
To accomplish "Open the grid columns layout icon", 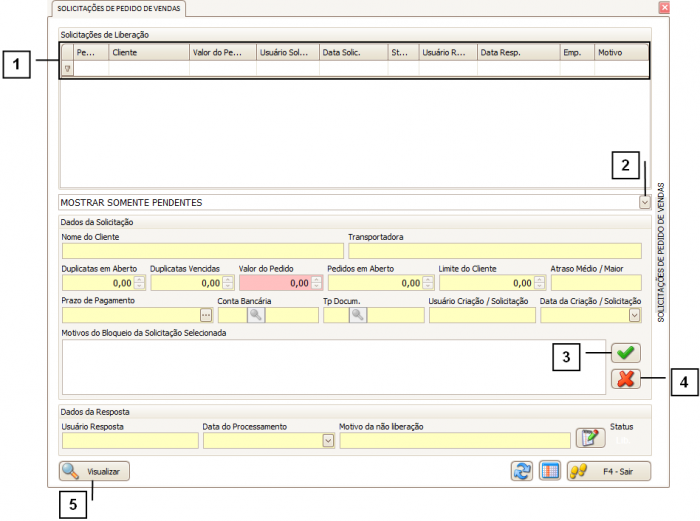I will point(549,471).
